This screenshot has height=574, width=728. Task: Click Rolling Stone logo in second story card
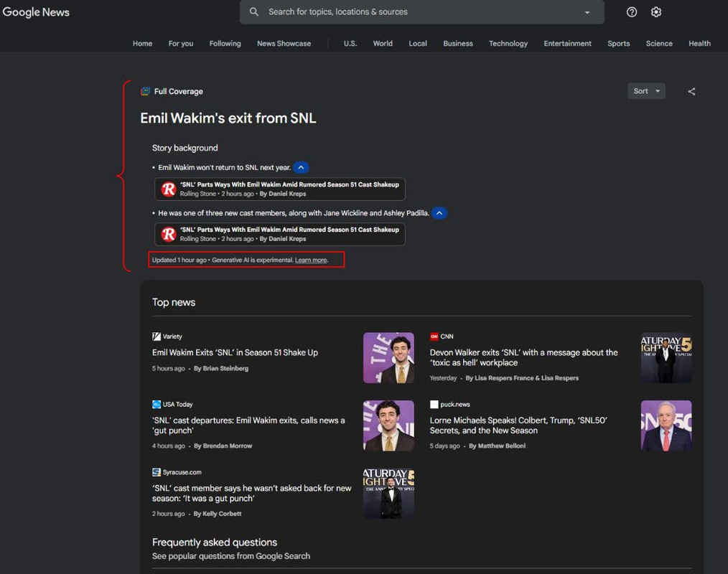coord(168,234)
